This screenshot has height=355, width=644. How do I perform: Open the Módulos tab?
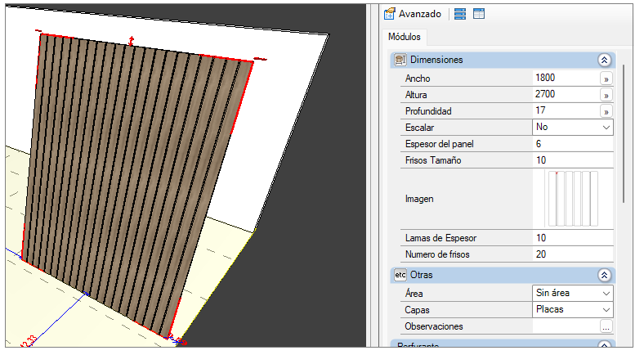tap(405, 37)
